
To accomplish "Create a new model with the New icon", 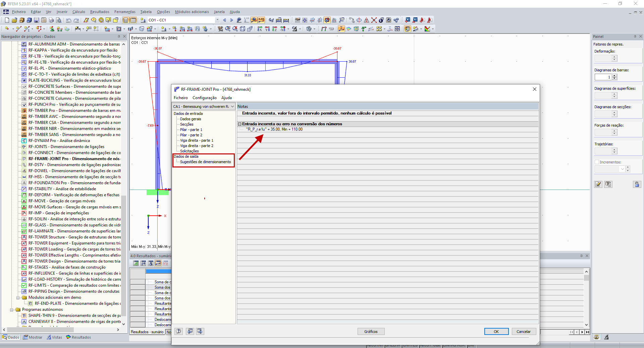I will coord(7,20).
